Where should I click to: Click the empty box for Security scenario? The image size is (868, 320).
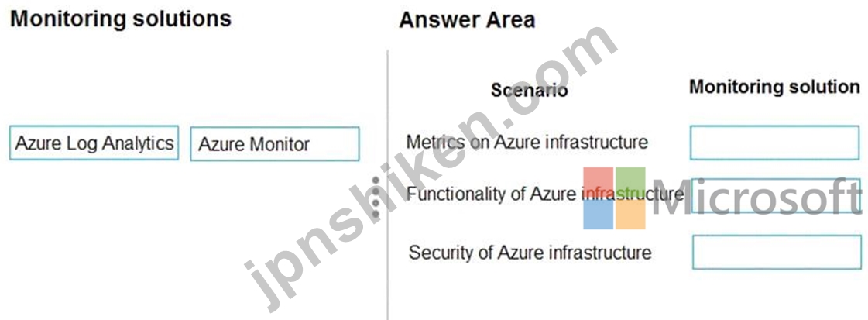point(777,252)
